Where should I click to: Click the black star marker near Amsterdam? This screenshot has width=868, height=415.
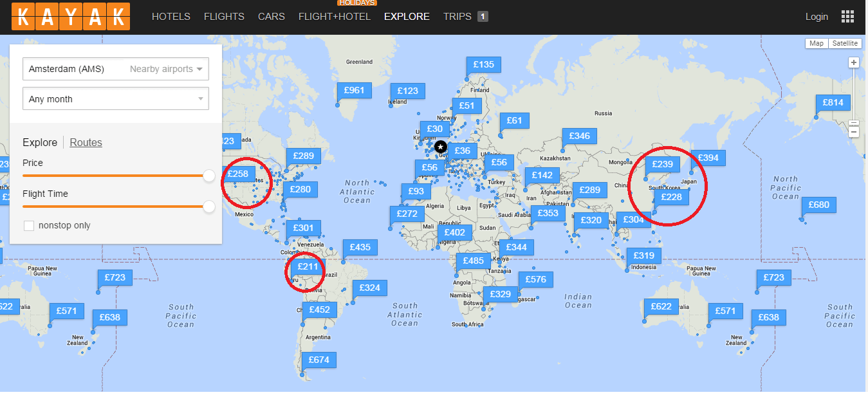(x=440, y=147)
